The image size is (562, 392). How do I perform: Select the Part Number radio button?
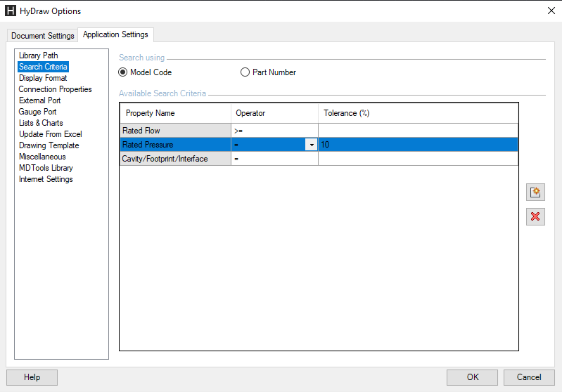tap(245, 72)
